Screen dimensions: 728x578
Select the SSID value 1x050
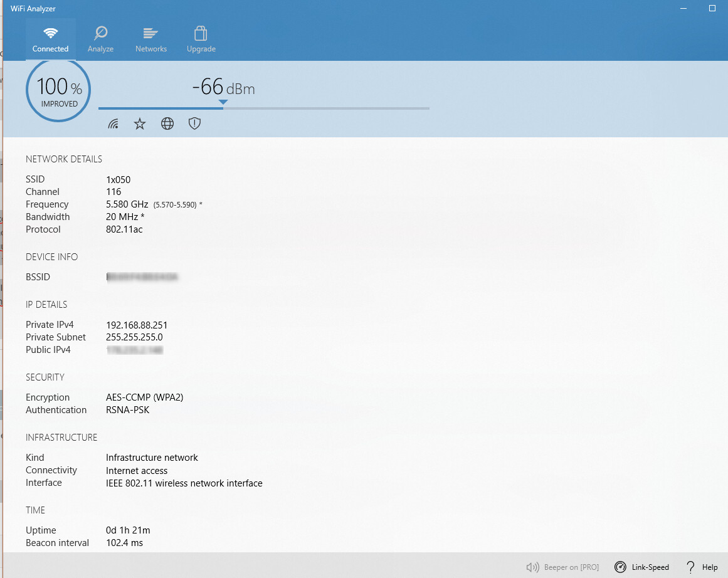point(119,180)
